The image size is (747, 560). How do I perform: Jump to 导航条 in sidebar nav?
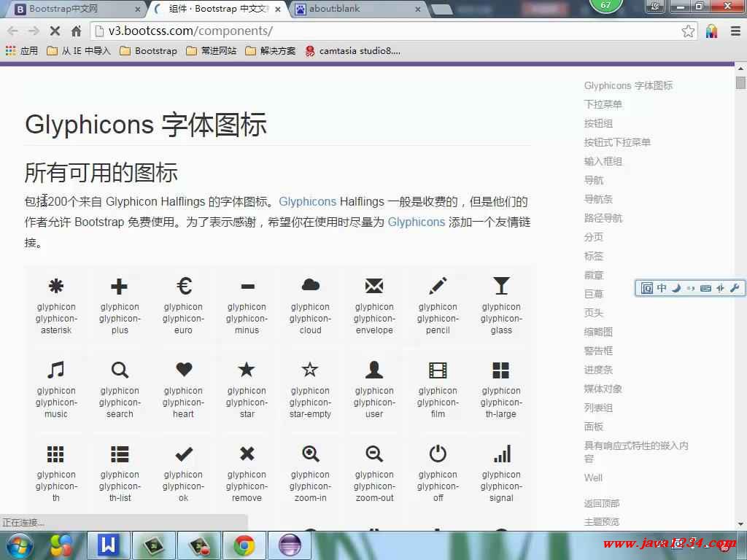pyautogui.click(x=598, y=199)
